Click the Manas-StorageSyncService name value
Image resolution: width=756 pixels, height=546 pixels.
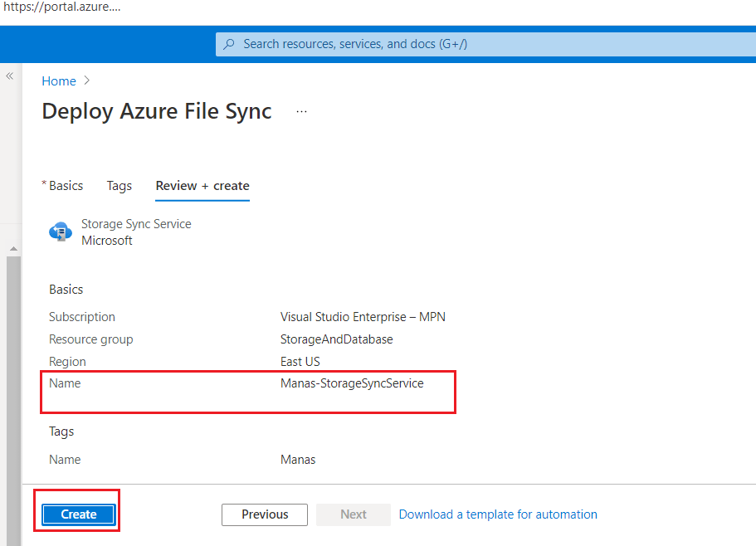352,383
